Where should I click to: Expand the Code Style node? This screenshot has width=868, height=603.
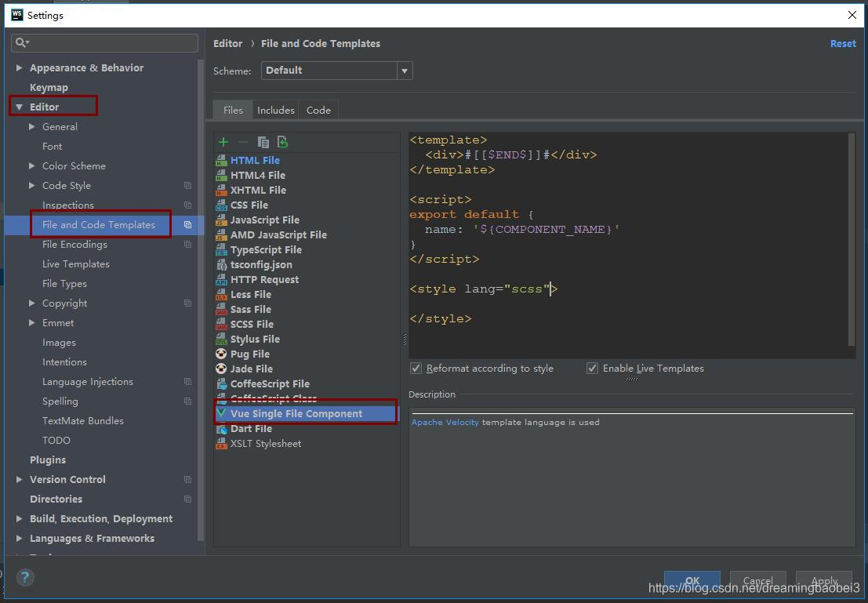(32, 186)
